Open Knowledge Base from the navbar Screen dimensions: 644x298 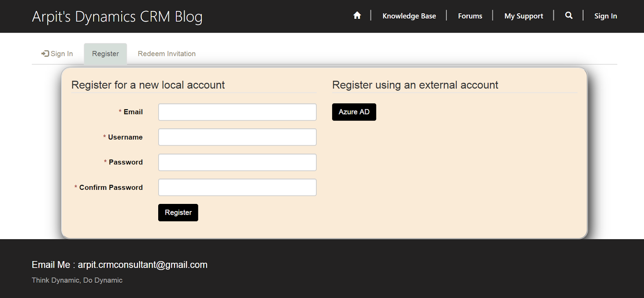pos(409,16)
